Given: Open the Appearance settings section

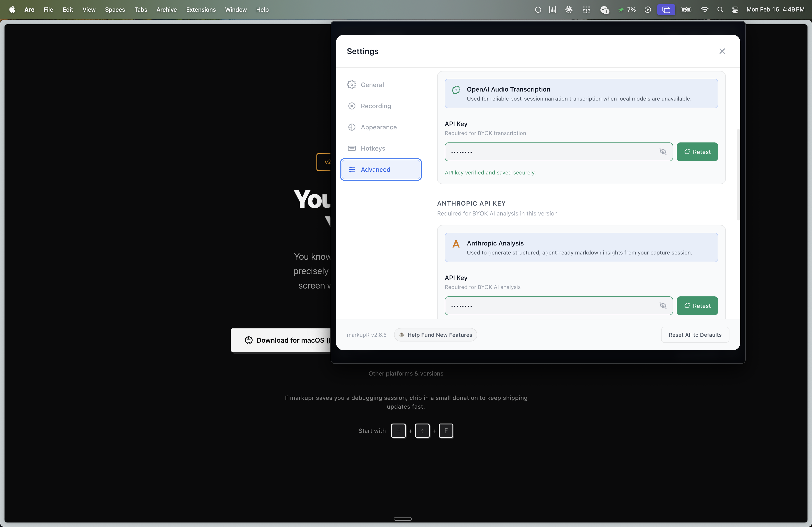Looking at the screenshot, I should [x=378, y=127].
